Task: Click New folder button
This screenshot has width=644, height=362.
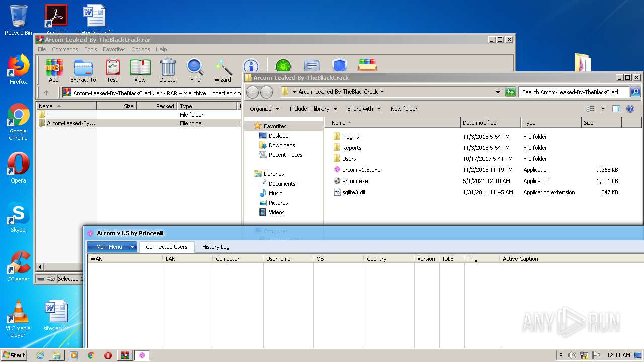Action: point(404,109)
